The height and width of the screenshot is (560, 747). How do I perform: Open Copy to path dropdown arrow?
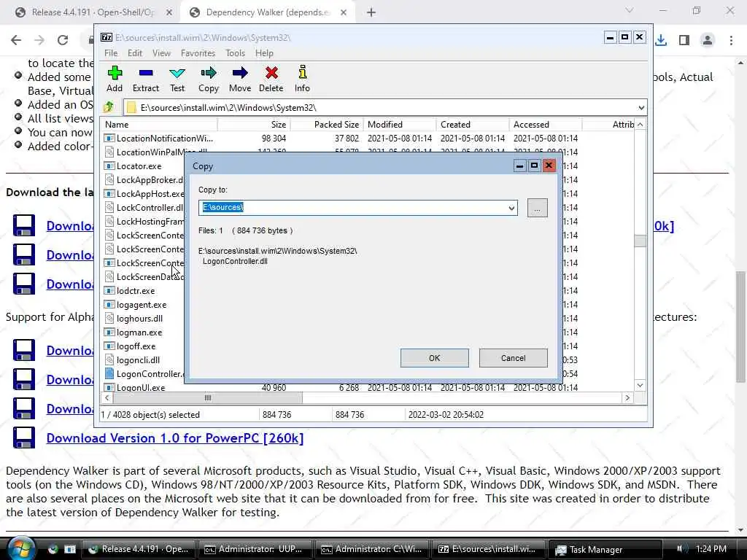pyautogui.click(x=511, y=208)
